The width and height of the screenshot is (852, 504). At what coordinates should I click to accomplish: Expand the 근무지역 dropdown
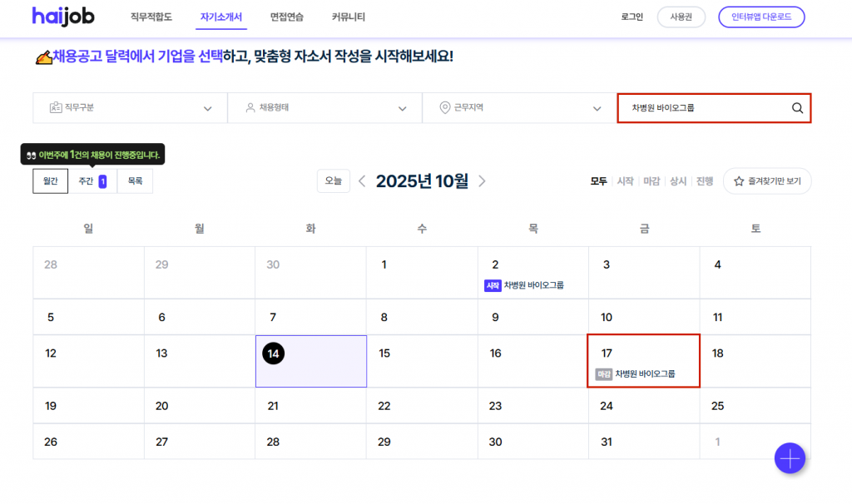pos(519,108)
